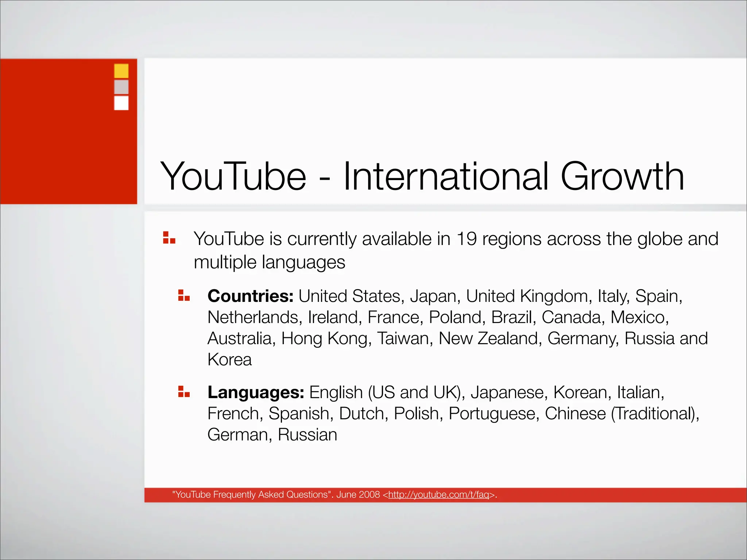Click the text "YouTube is currently available in 19 regions"
The width and height of the screenshot is (747, 560).
368,239
